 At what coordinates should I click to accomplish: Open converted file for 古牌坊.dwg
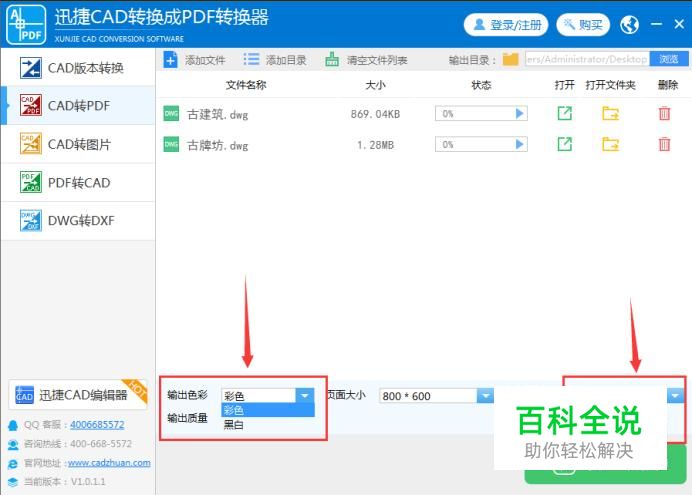(564, 144)
